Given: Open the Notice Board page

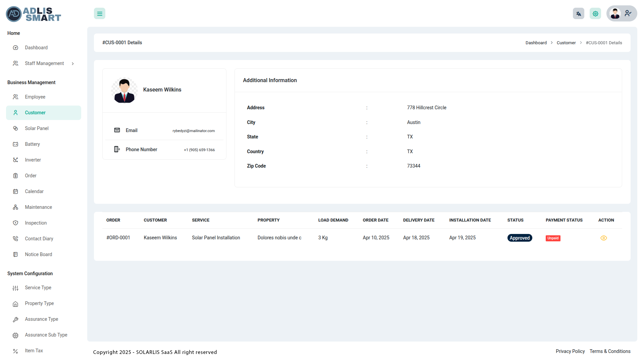Looking at the screenshot, I should [38, 254].
